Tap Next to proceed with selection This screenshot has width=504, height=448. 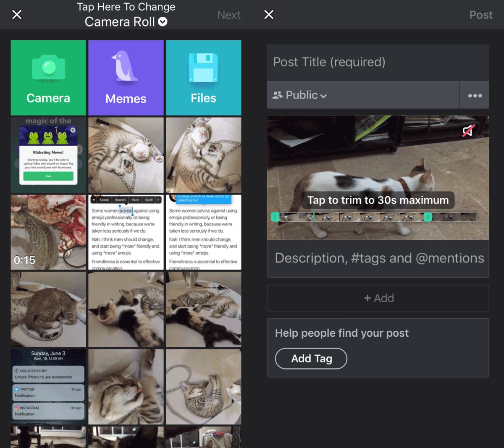[x=229, y=15]
